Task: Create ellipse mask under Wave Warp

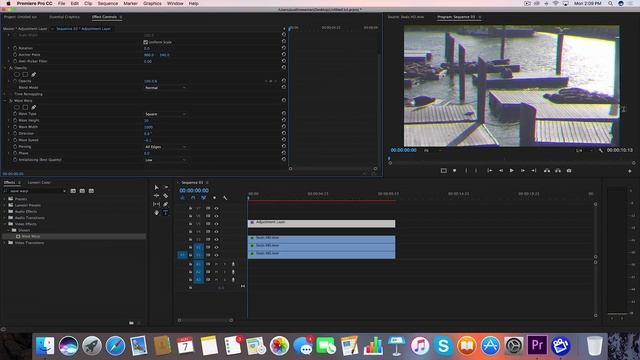Action: [x=17, y=107]
